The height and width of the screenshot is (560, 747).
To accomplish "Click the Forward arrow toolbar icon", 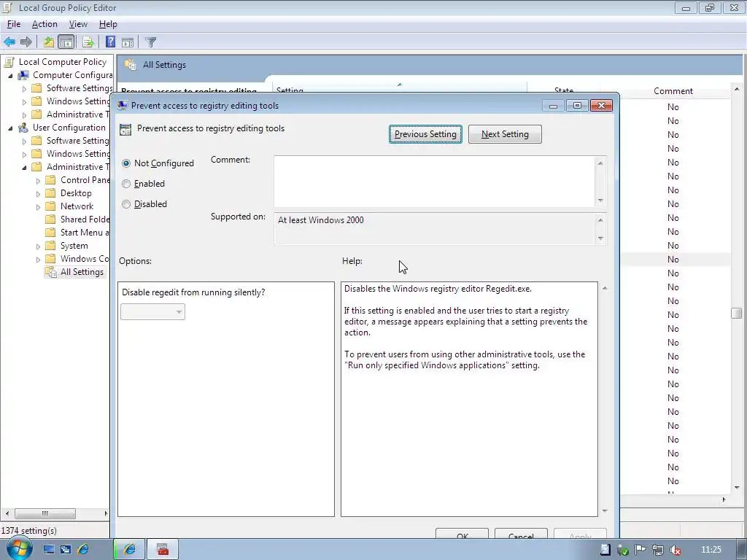I will [26, 42].
